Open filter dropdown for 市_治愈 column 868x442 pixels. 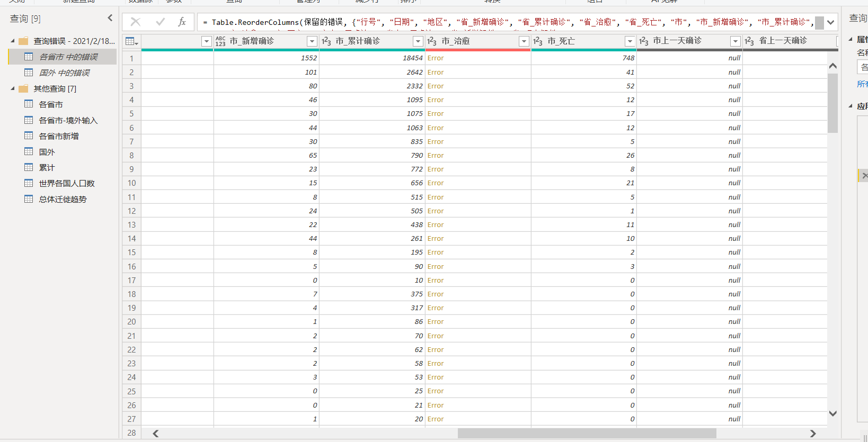tap(524, 41)
